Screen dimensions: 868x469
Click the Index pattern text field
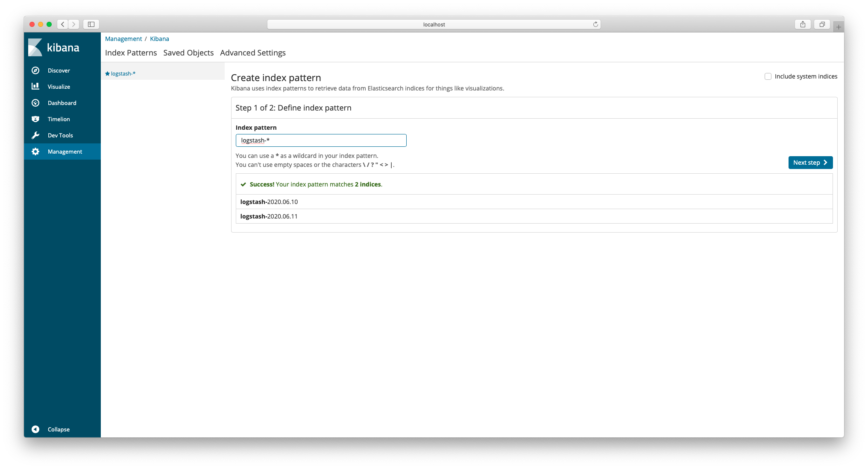pos(321,140)
